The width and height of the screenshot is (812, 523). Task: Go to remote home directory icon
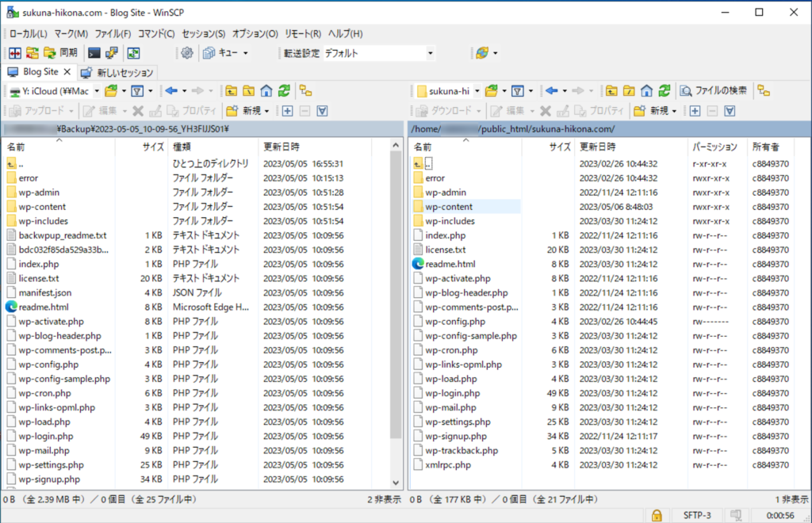[x=646, y=91]
